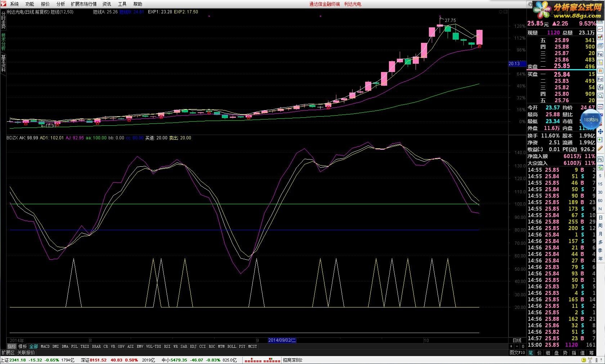Click the yellow folder tree icon in right toolbar
The image size is (605, 364).
click(600, 62)
